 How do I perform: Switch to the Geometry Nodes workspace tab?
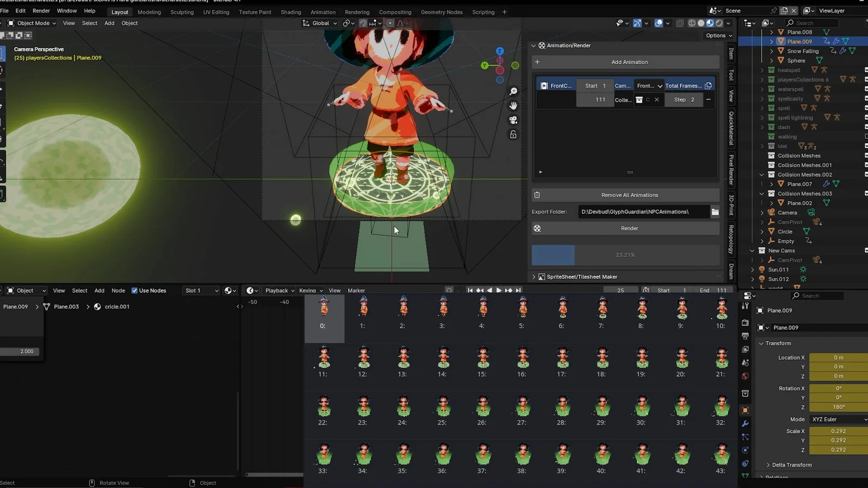click(x=442, y=12)
